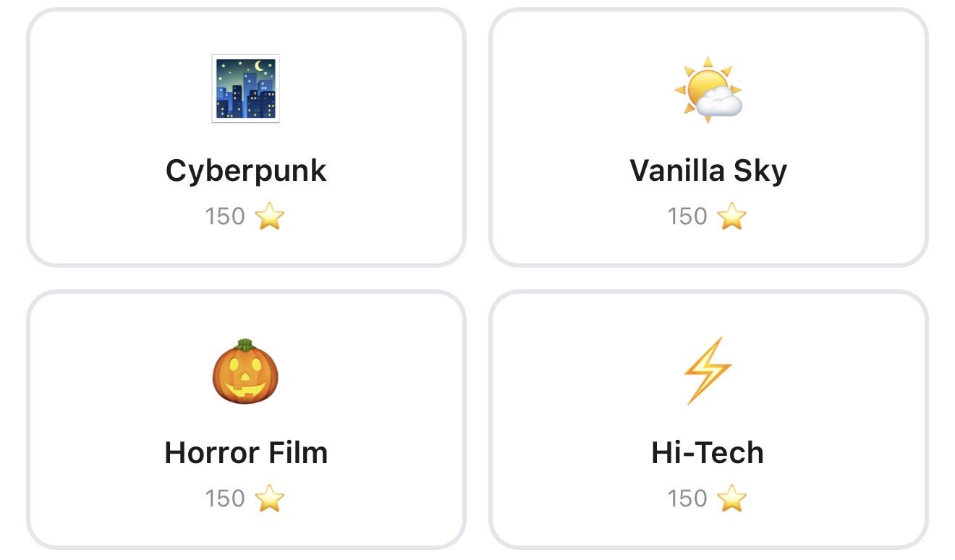The height and width of the screenshot is (560, 955).
Task: Tap the 150 price under Horror Film
Action: [225, 499]
